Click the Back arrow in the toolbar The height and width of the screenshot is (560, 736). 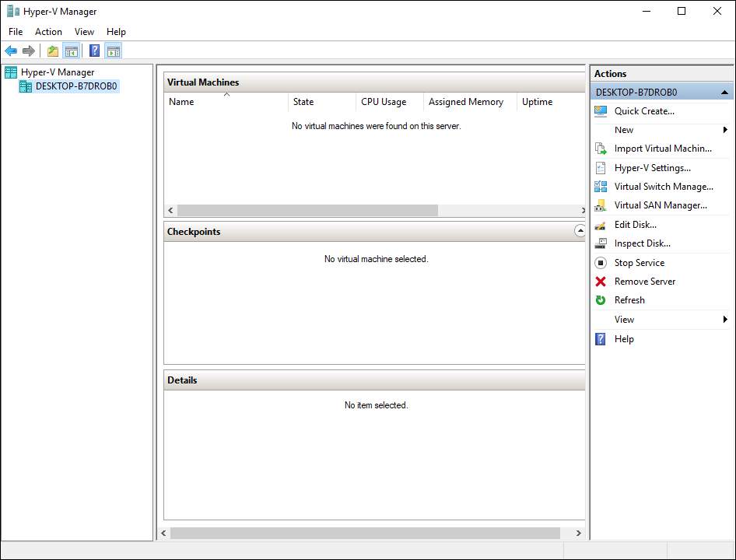tap(11, 51)
